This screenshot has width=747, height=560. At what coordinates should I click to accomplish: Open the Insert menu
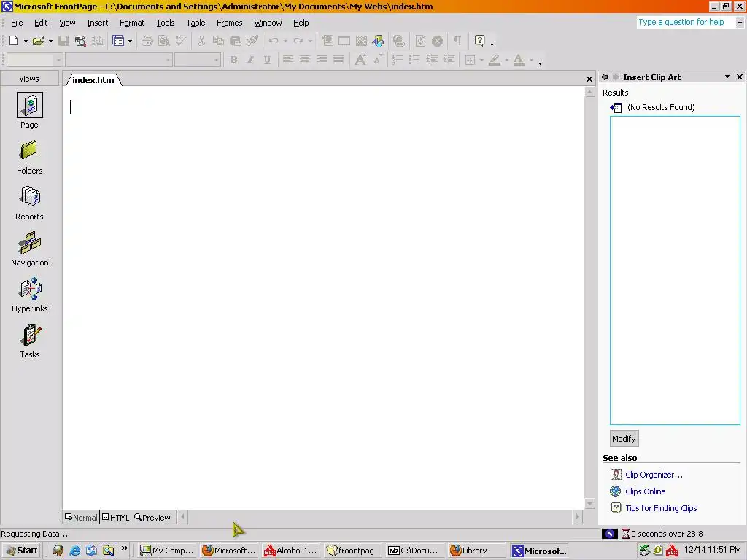(x=97, y=23)
